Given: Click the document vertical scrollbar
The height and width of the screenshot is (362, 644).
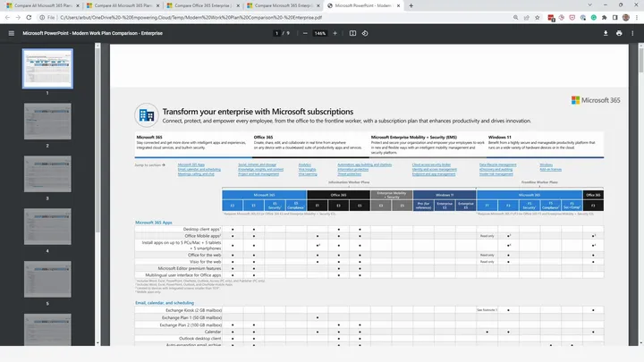Looking at the screenshot, I should point(641,61).
